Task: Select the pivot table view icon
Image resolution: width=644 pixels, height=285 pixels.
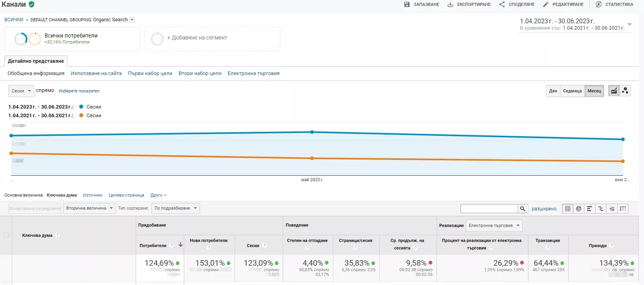Action: pos(623,209)
